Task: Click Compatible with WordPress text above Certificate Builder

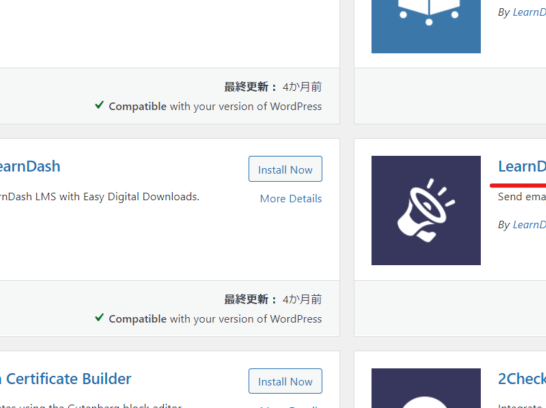Action: click(215, 319)
